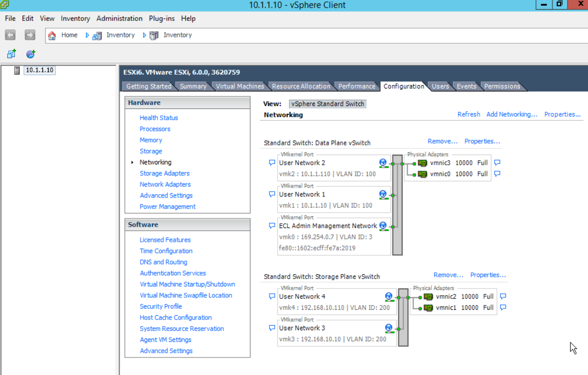Click the note bubble next to User Network 4
The width and height of the screenshot is (588, 375).
(272, 296)
